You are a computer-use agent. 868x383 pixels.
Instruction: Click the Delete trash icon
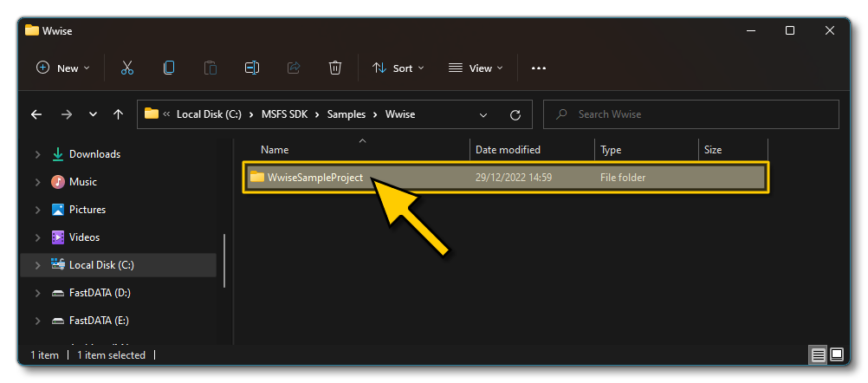pos(335,68)
